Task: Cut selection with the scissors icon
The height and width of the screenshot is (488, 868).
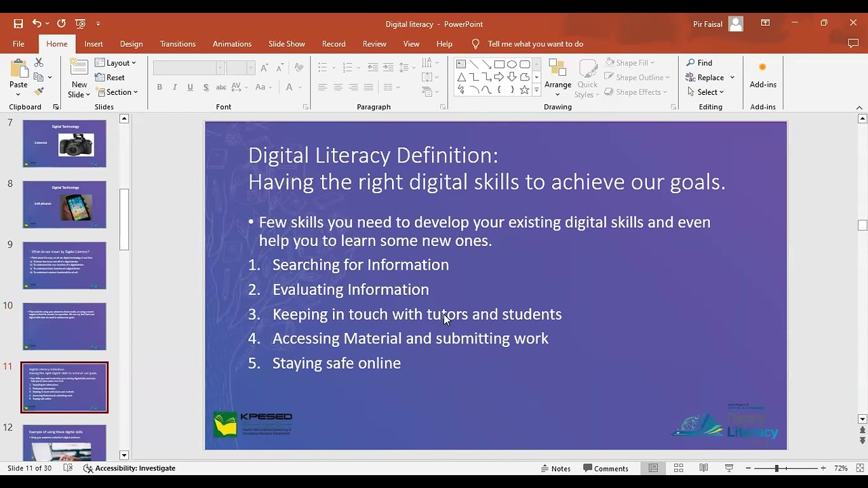Action: pyautogui.click(x=39, y=62)
